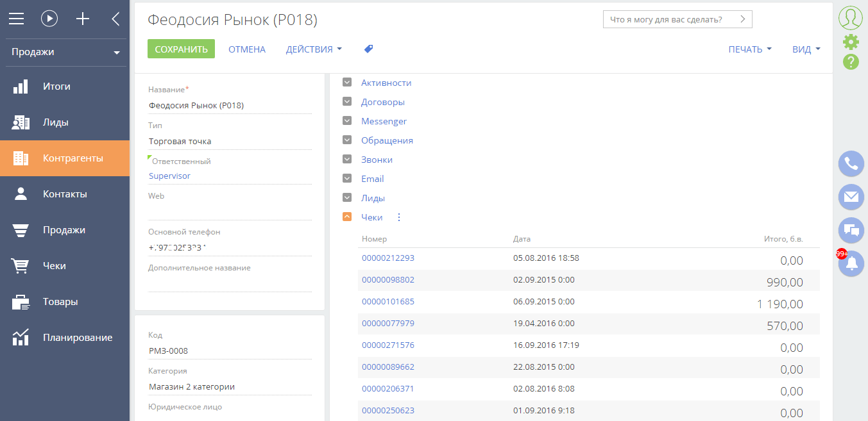
Task: Open receipt 00000250623
Action: pyautogui.click(x=388, y=411)
